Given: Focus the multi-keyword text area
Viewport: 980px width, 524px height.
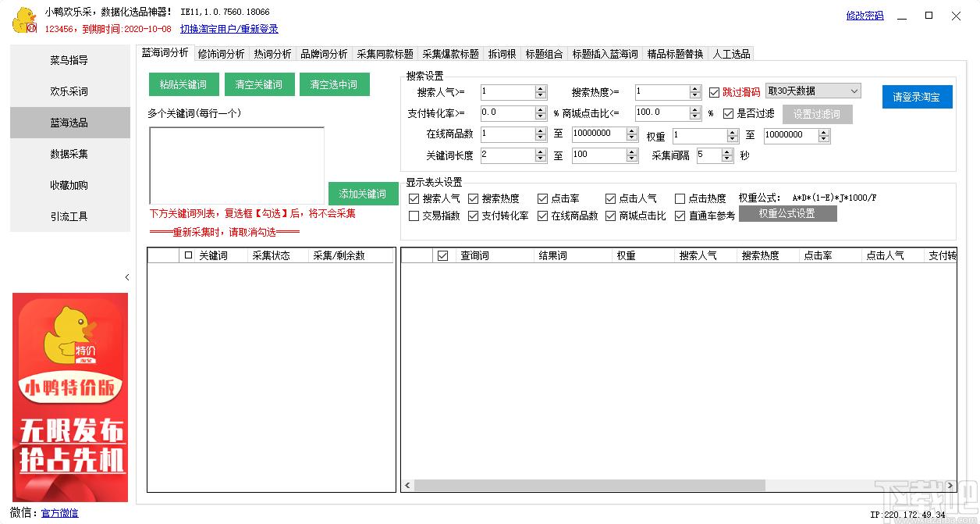Looking at the screenshot, I should pyautogui.click(x=236, y=166).
